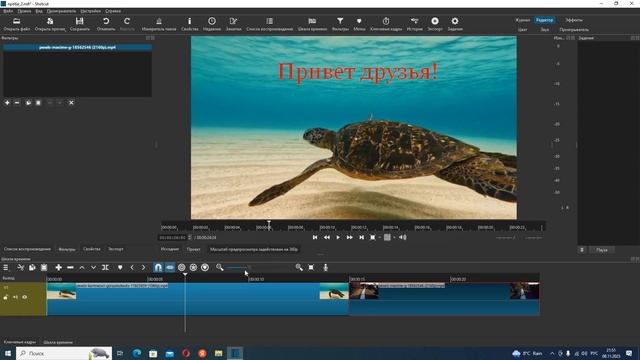Click the Redo arrow icon
Image resolution: width=640 pixels, height=360 pixels.
point(127,21)
